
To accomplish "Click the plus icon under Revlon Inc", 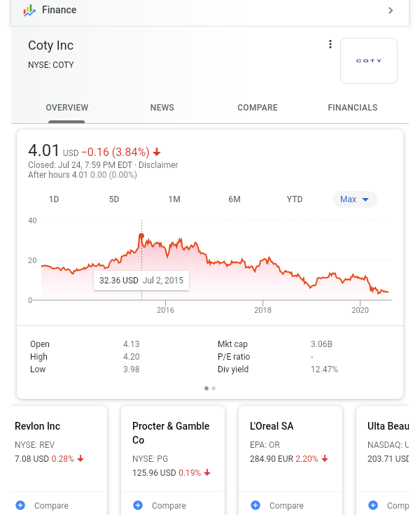I will click(x=20, y=505).
